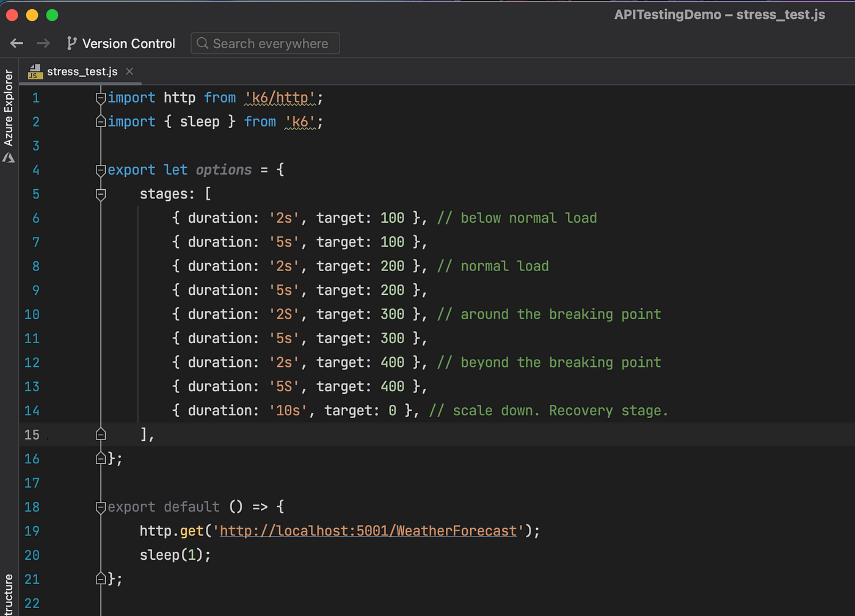
Task: Click the 'below normal load' comment
Action: click(517, 218)
